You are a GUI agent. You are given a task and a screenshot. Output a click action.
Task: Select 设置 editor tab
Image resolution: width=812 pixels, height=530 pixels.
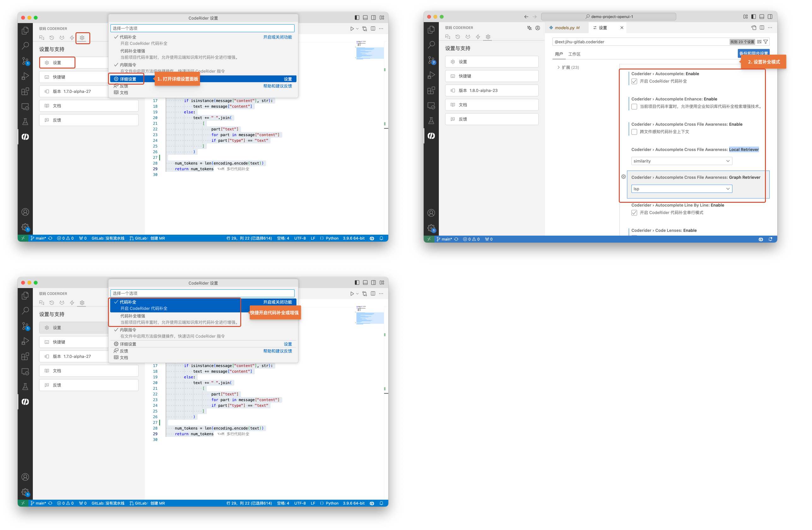coord(603,28)
